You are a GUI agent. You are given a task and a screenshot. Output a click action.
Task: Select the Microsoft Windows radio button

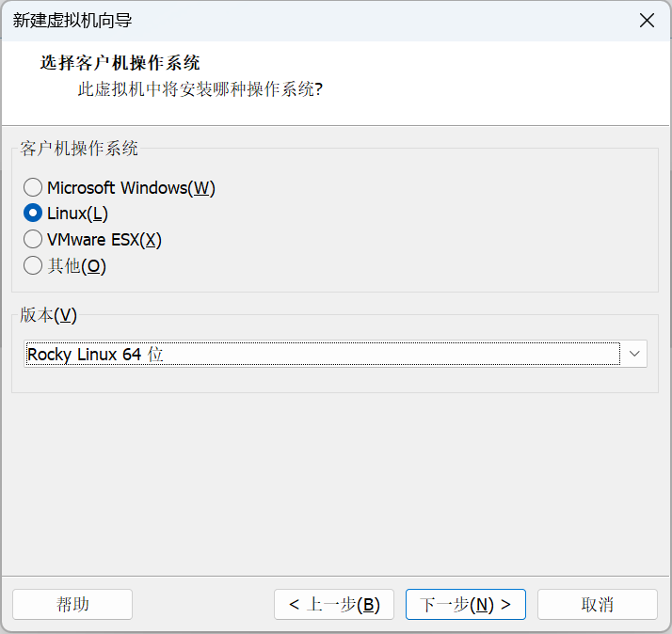point(33,188)
